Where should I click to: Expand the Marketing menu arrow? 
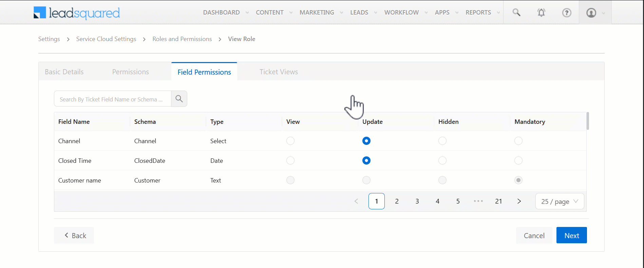coord(342,13)
